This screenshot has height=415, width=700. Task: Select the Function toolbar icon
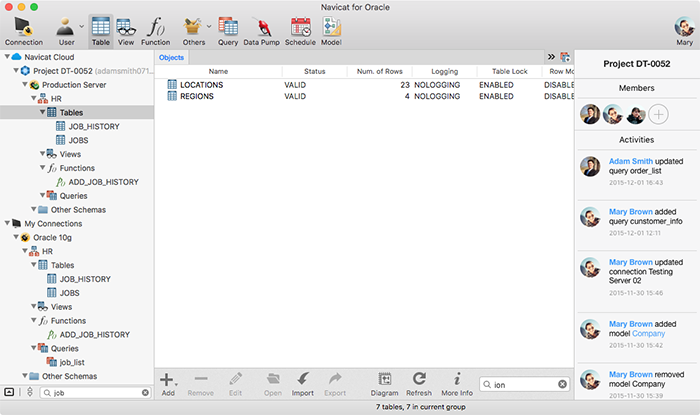pyautogui.click(x=155, y=31)
